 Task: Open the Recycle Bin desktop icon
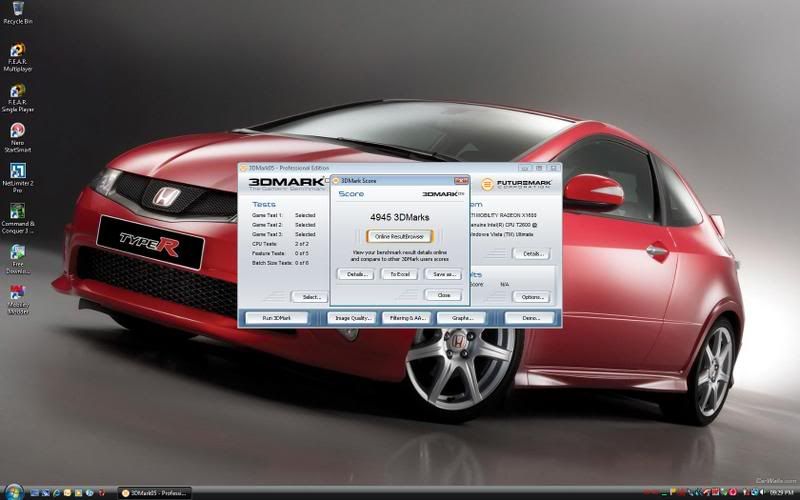[x=17, y=13]
